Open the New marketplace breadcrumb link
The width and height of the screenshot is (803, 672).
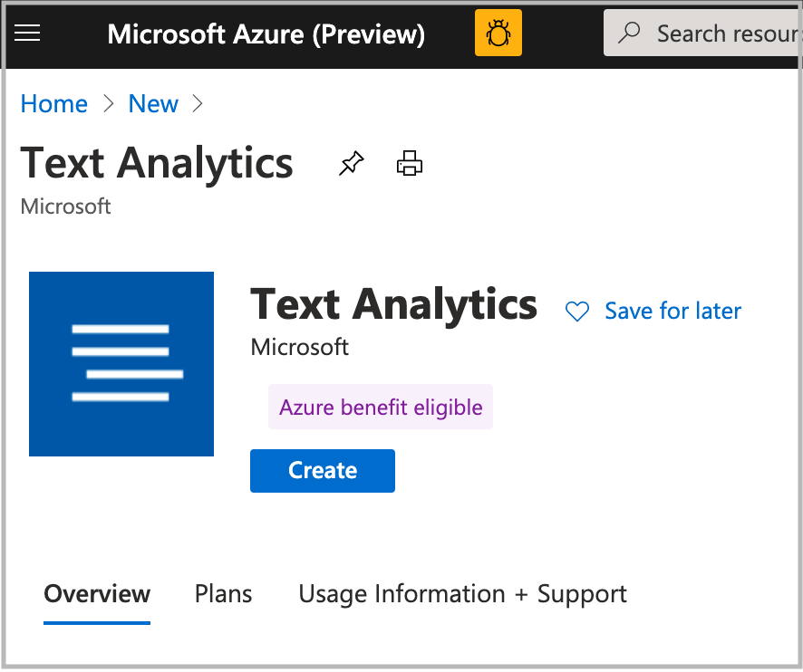(153, 103)
